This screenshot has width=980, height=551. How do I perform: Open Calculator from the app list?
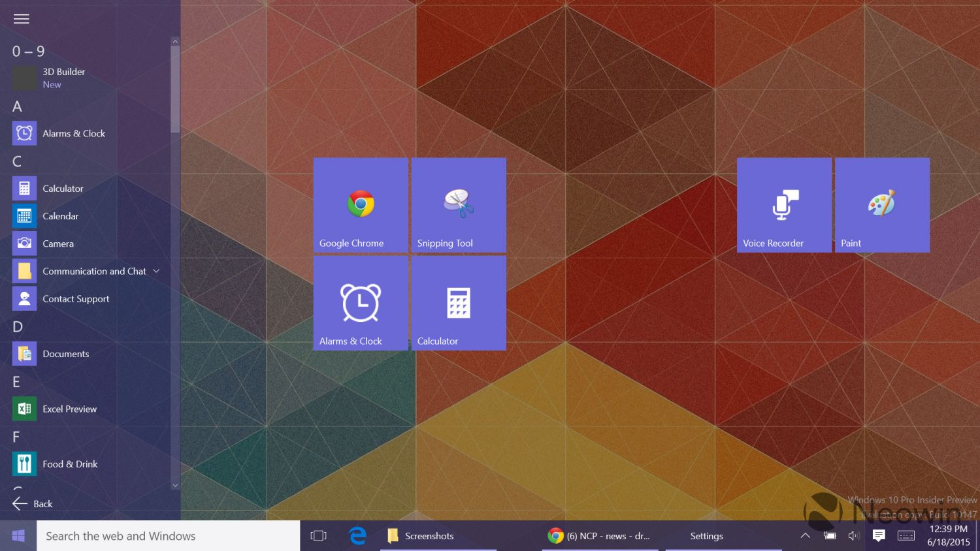48,188
